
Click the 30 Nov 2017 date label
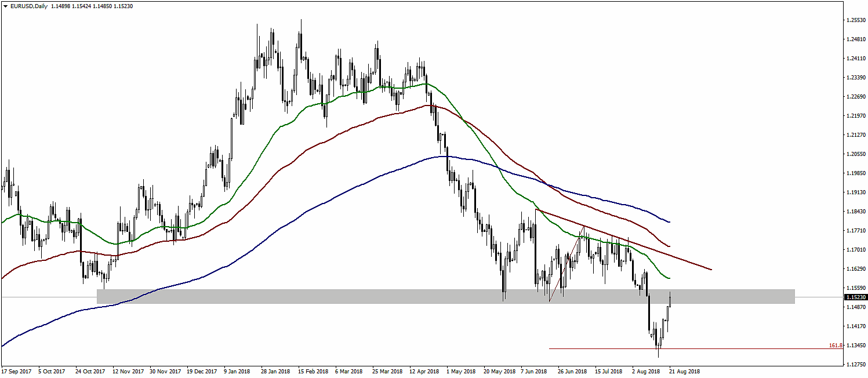pyautogui.click(x=165, y=372)
